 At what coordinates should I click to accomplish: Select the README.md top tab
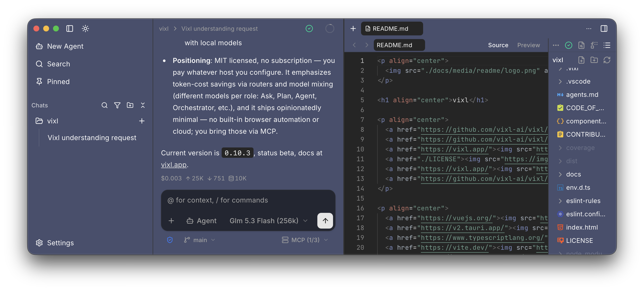[392, 29]
